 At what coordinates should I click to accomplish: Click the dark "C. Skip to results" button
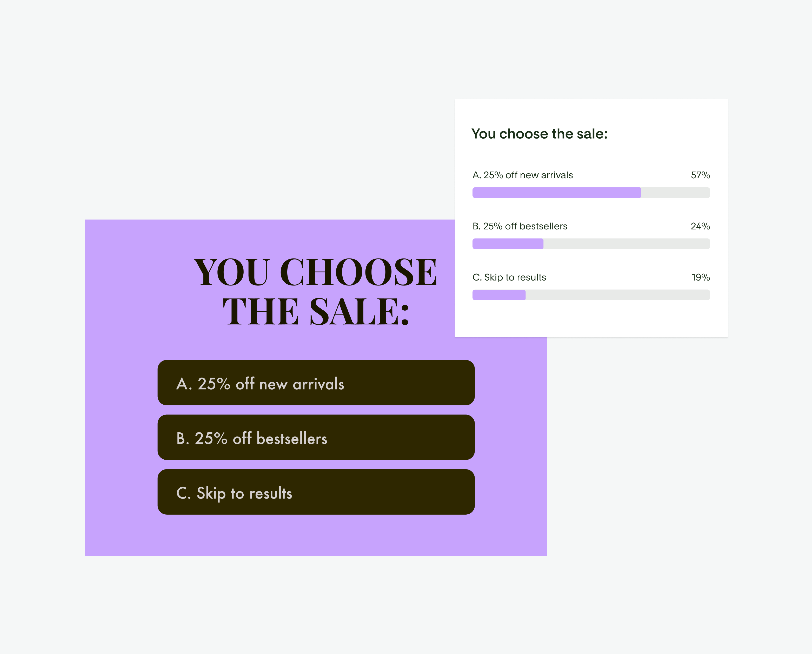click(316, 492)
